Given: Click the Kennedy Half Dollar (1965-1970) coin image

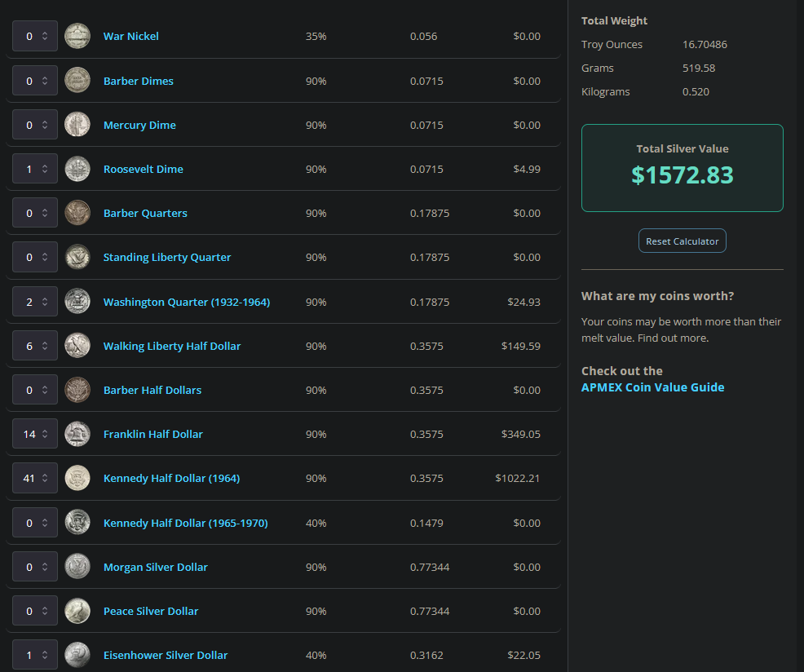Looking at the screenshot, I should point(77,523).
